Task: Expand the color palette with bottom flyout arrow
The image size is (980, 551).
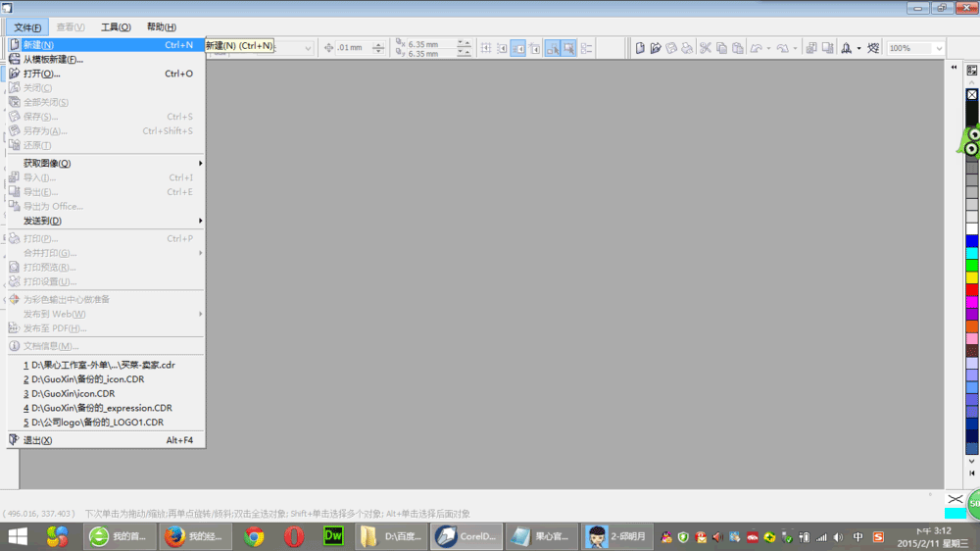Action: [x=972, y=474]
